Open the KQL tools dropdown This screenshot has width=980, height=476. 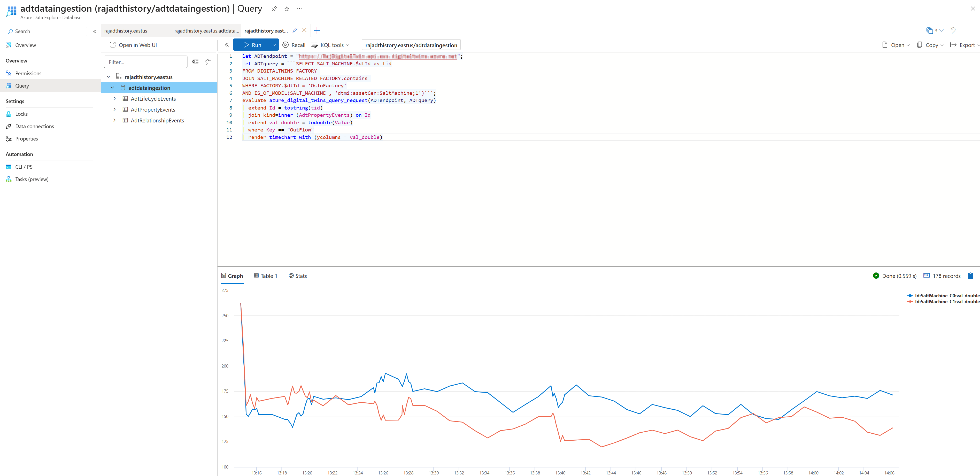pyautogui.click(x=330, y=45)
